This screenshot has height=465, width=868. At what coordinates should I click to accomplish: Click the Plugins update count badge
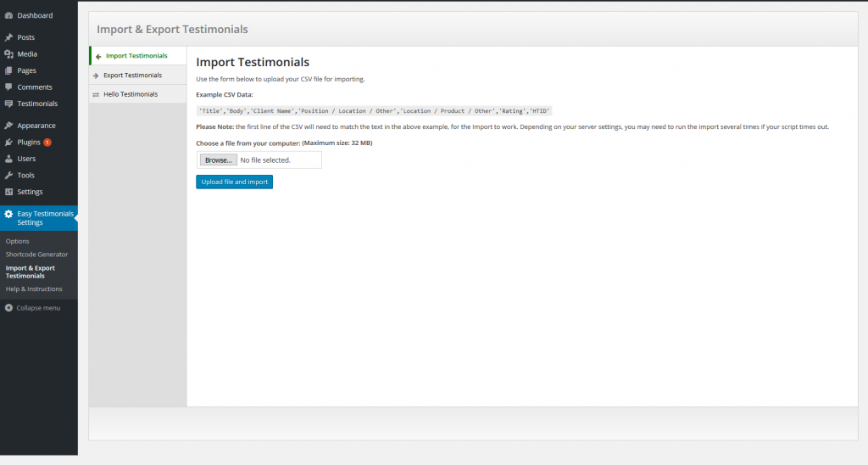(47, 143)
